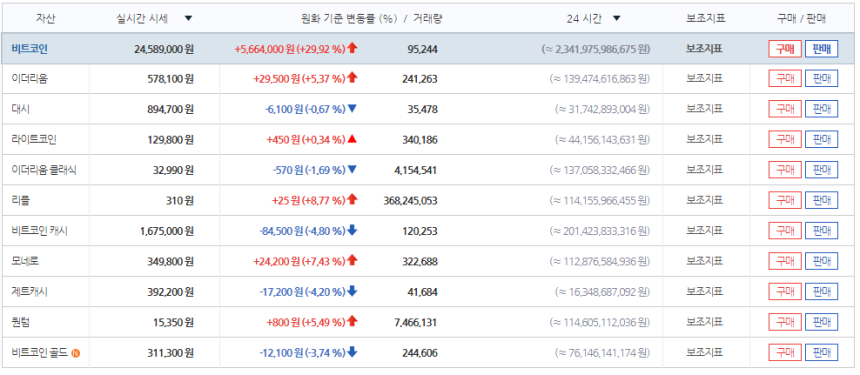Buy 리플 with the 구매 button

click(785, 201)
